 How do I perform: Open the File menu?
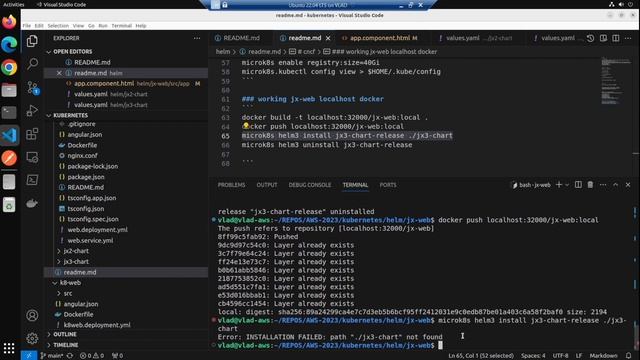(27, 26)
